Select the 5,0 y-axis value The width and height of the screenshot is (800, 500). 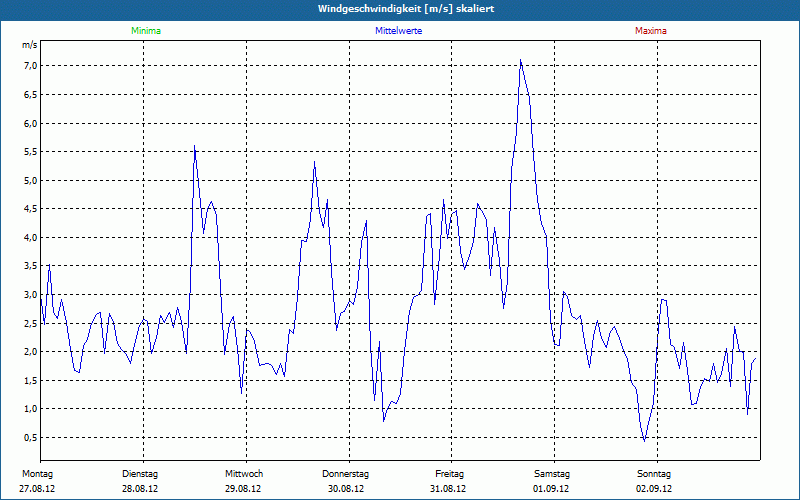point(31,181)
